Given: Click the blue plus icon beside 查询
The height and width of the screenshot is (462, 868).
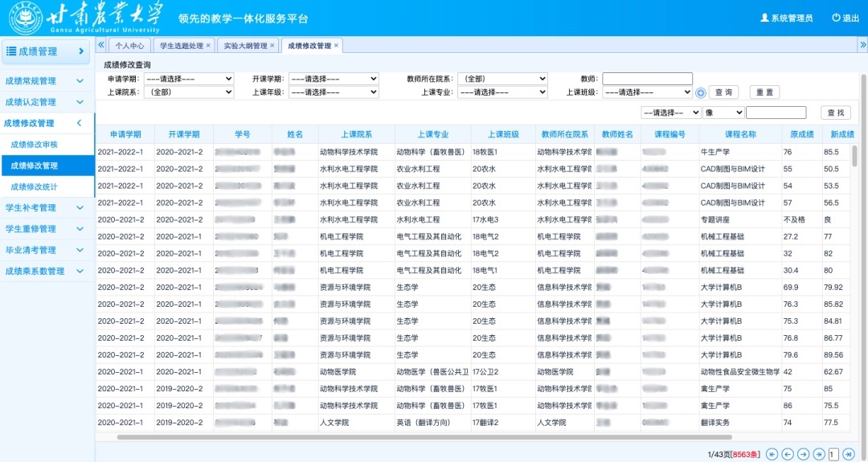Looking at the screenshot, I should click(x=701, y=93).
